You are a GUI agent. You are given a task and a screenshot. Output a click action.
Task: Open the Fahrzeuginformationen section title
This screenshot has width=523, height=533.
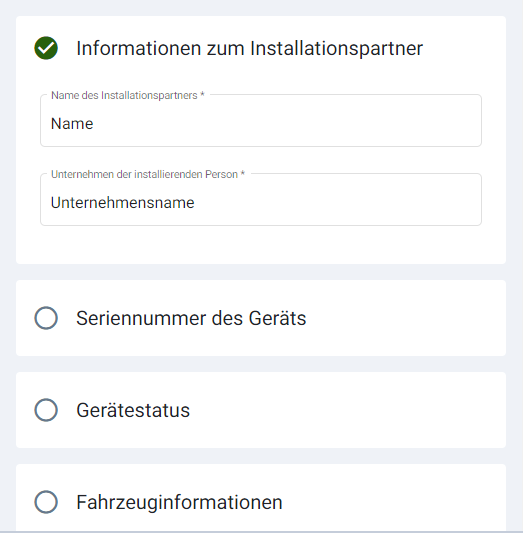[179, 502]
